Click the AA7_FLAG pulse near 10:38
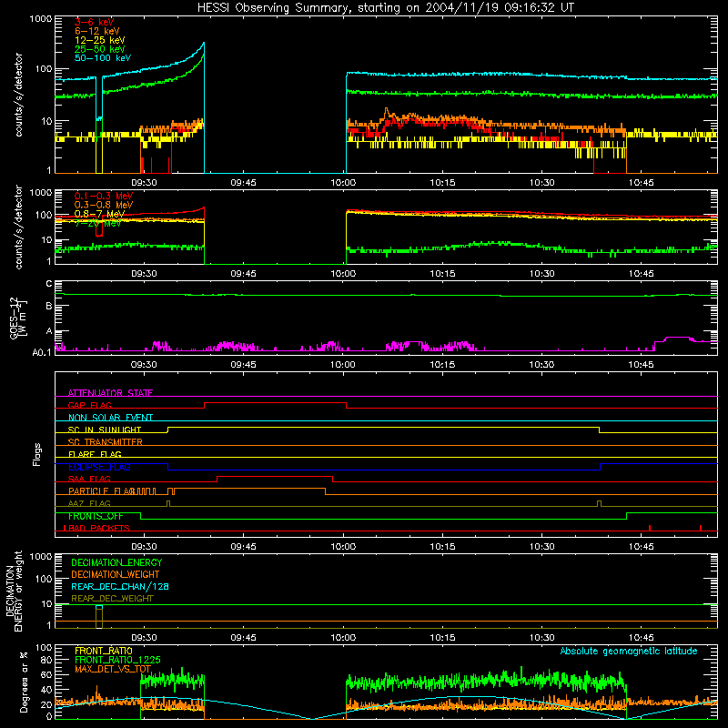Screen dimensions: 728x728 (x=600, y=504)
